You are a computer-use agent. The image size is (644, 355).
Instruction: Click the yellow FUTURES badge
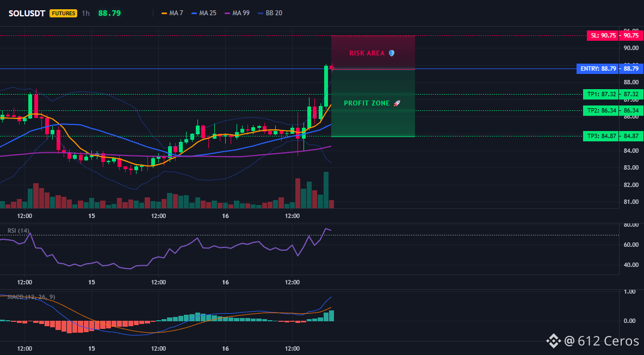pos(63,13)
